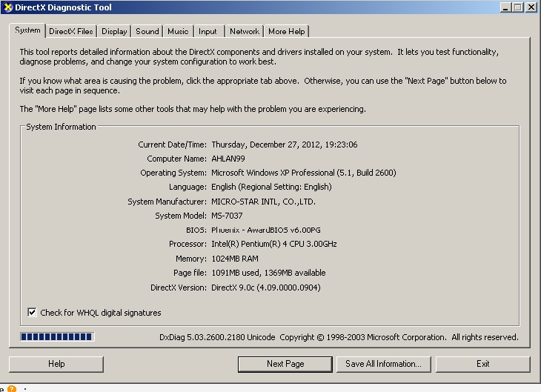The width and height of the screenshot is (541, 392).
Task: Maximize the DirectX Diagnostic Tool window
Action: (518, 7)
